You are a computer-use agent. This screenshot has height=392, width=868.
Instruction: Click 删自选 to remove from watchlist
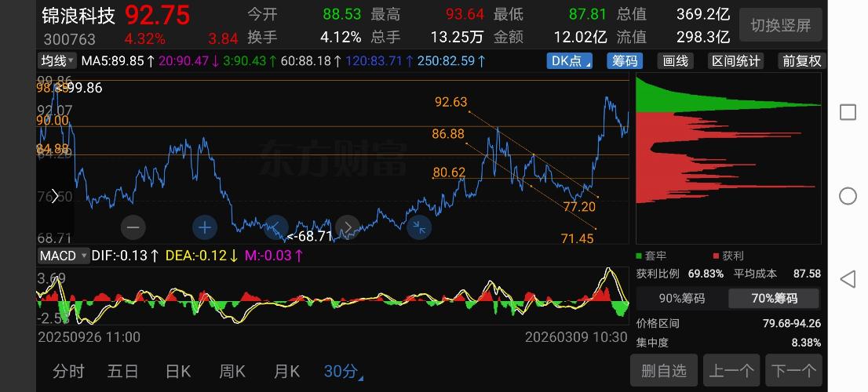(x=664, y=370)
